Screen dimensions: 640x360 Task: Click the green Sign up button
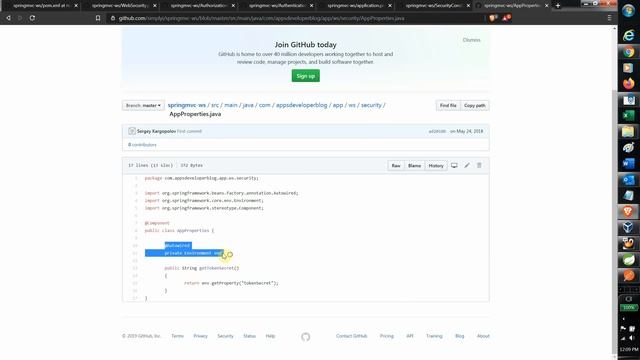[x=306, y=76]
